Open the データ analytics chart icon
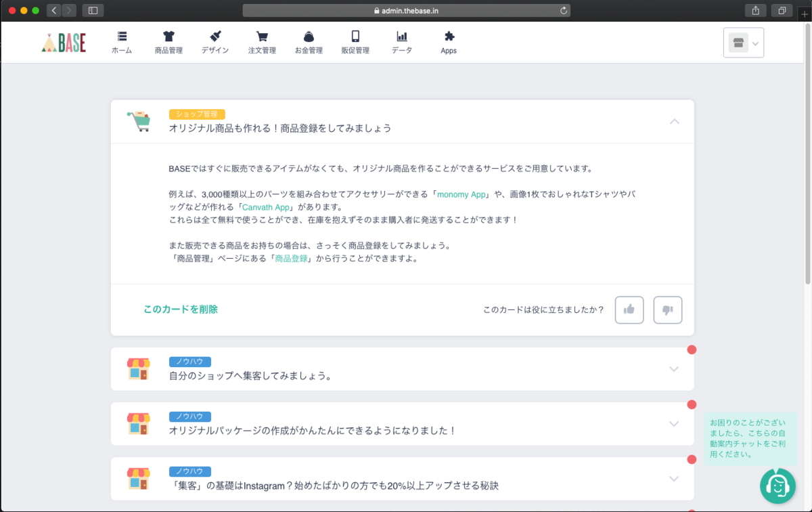Viewport: 812px width, 512px height. pos(401,42)
